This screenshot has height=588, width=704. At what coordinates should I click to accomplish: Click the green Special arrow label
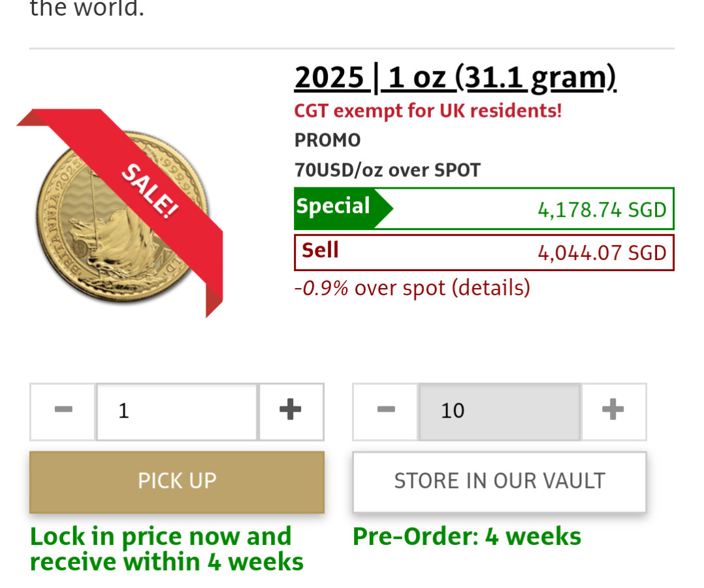tap(336, 208)
